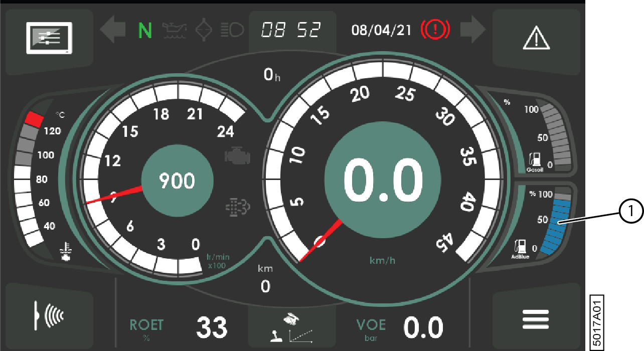Click the headlight beam indicator icon

click(x=232, y=31)
